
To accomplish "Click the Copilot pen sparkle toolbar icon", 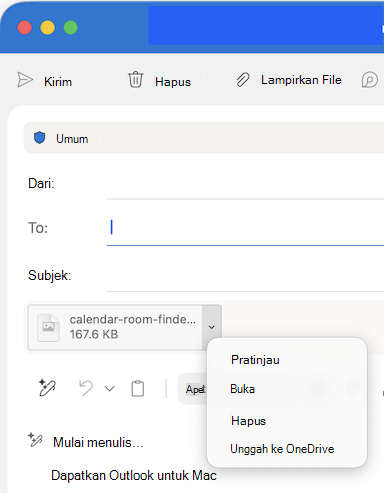I will [x=47, y=388].
